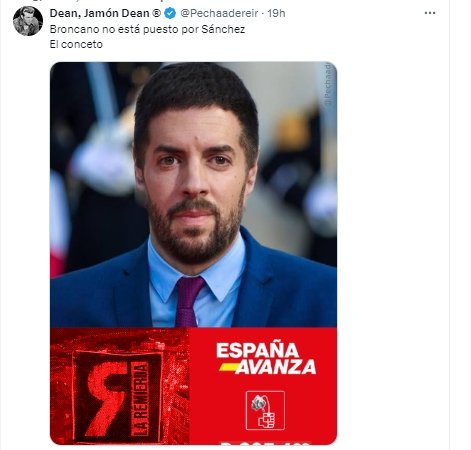Click the registered ® symbol in the name
This screenshot has height=450, width=471.
coord(156,13)
